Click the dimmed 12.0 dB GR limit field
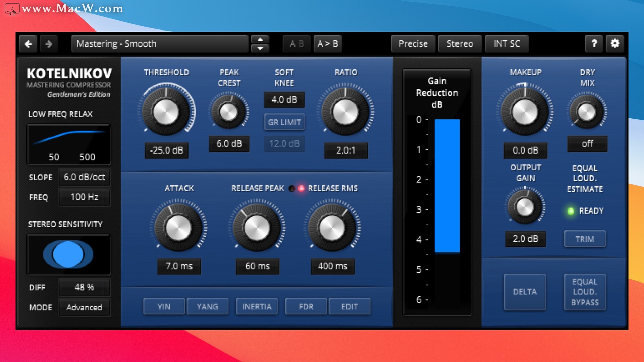 tap(284, 144)
